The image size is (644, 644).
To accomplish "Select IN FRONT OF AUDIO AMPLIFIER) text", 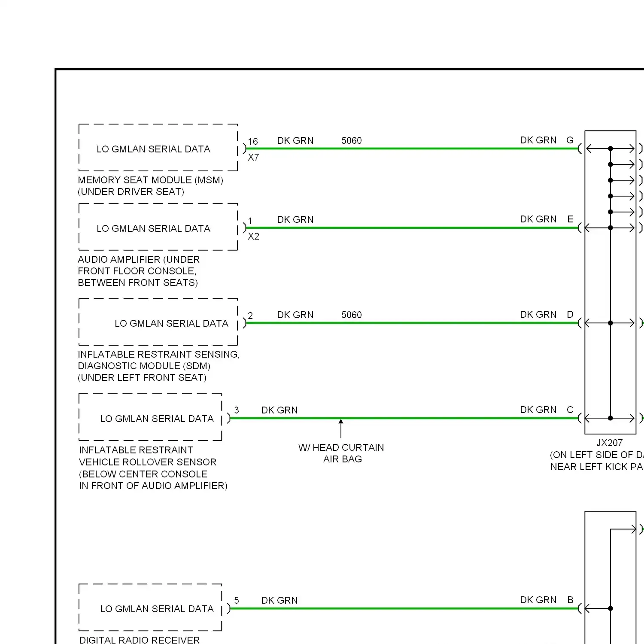I will tap(153, 486).
